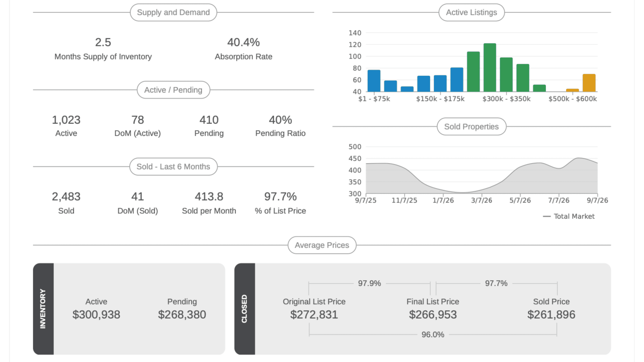Select the tall orange bar at chart's end
The width and height of the screenshot is (644, 362).
coord(589,83)
